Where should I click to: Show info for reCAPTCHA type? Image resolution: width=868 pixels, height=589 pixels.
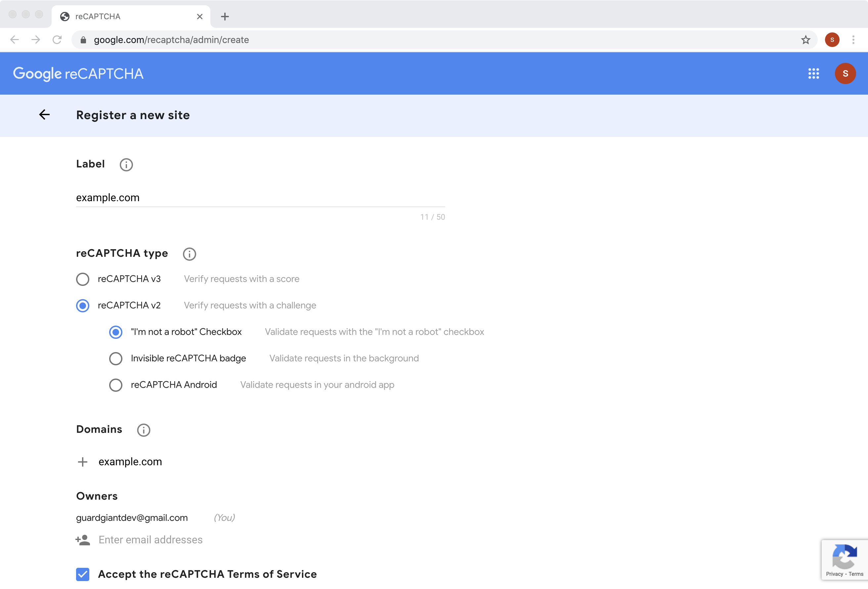189,254
